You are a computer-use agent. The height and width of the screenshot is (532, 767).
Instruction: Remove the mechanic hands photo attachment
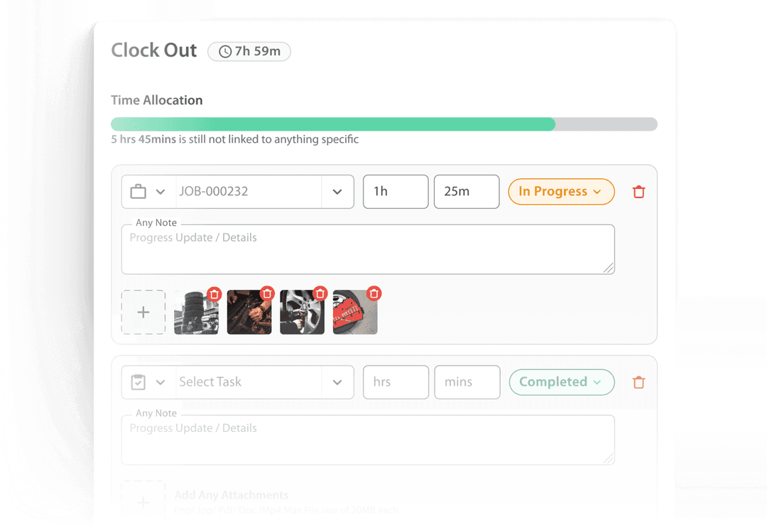267,293
